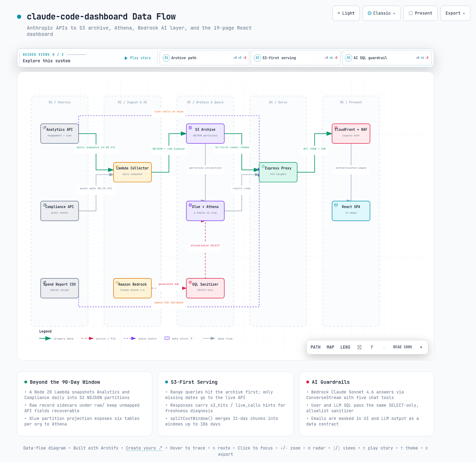476x462 pixels.
Task: Click the React SPA window icon
Action: pyautogui.click(x=336, y=205)
